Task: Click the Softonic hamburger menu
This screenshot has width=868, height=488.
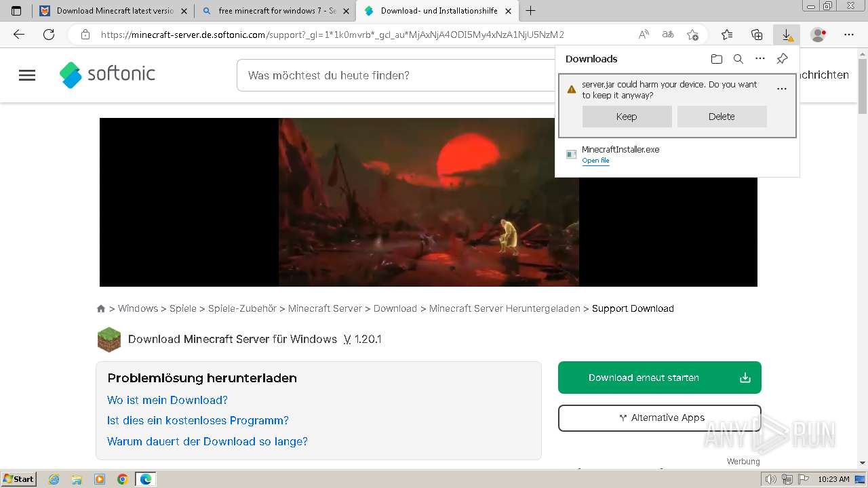Action: [27, 75]
